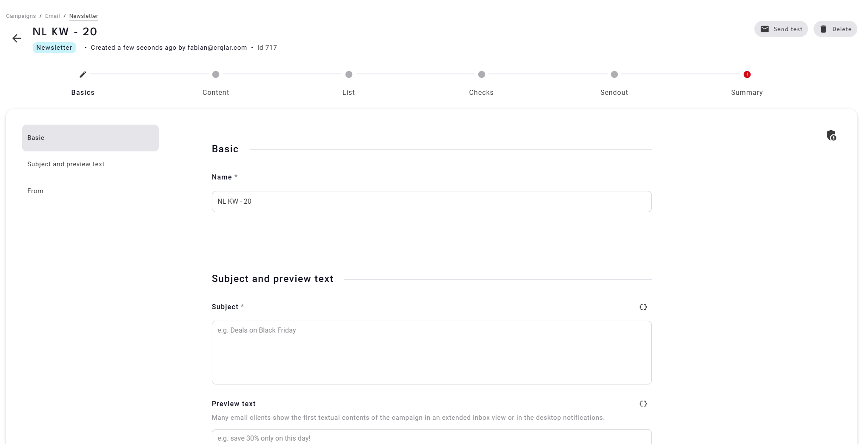The image size is (868, 444).
Task: Click the Name input field
Action: click(x=431, y=202)
